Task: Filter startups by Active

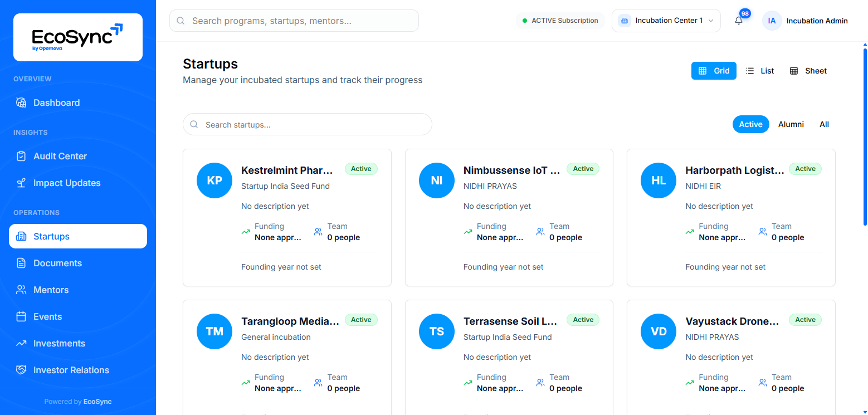Action: tap(750, 124)
